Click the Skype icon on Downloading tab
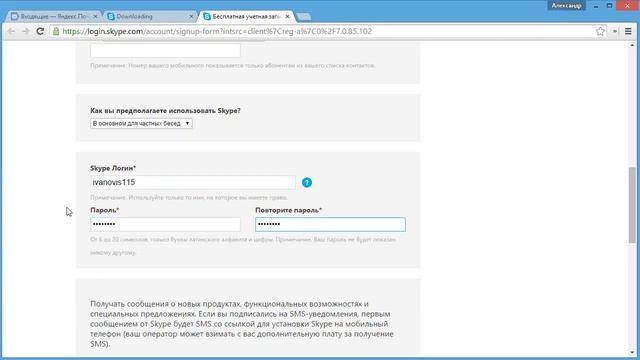This screenshot has width=640, height=360. (x=111, y=16)
